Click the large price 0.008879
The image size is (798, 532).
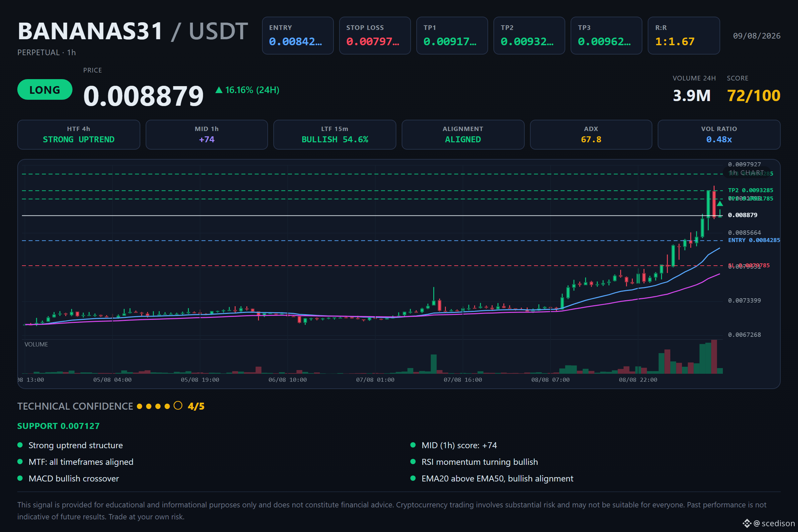[143, 96]
